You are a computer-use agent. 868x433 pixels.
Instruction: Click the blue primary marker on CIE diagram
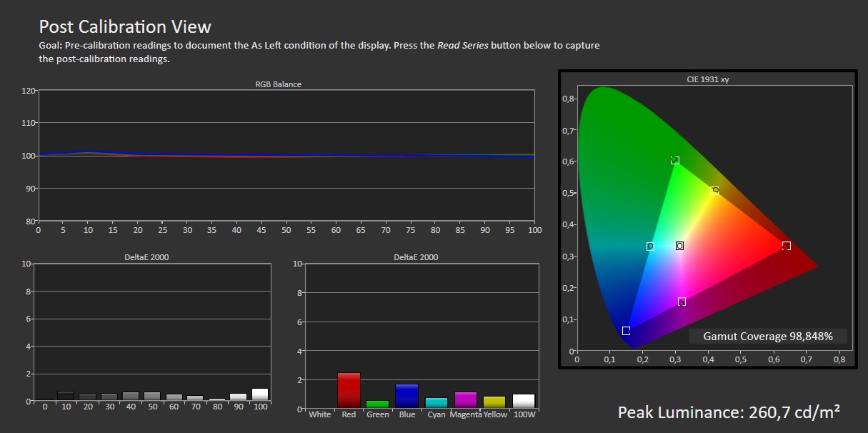coord(626,331)
